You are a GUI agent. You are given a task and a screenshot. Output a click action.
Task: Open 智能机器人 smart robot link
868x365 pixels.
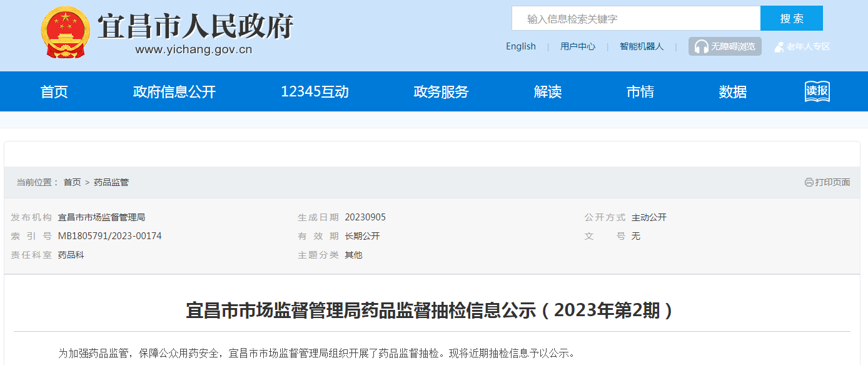[641, 46]
